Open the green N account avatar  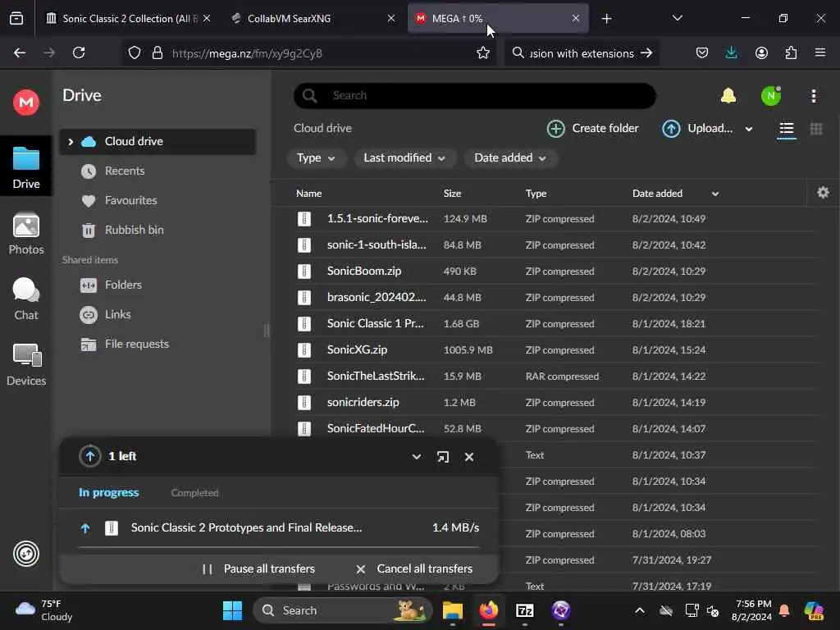click(771, 96)
